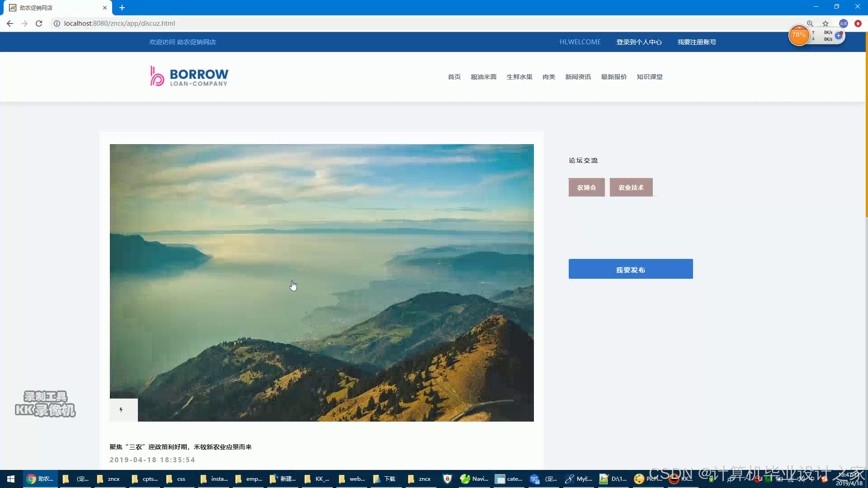Open the D:\1 Notepad++ taskbar item

613,479
